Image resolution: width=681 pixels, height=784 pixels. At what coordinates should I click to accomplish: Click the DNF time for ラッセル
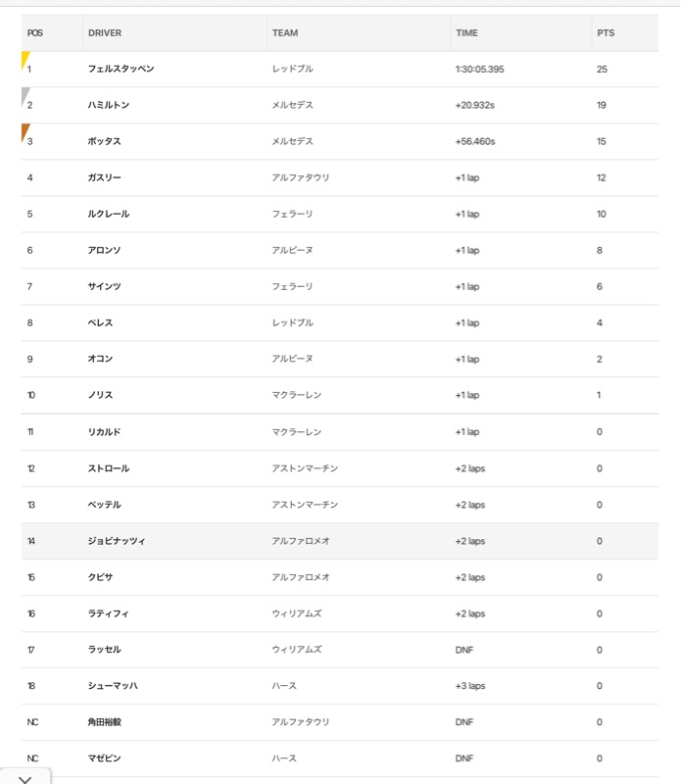[x=464, y=650]
